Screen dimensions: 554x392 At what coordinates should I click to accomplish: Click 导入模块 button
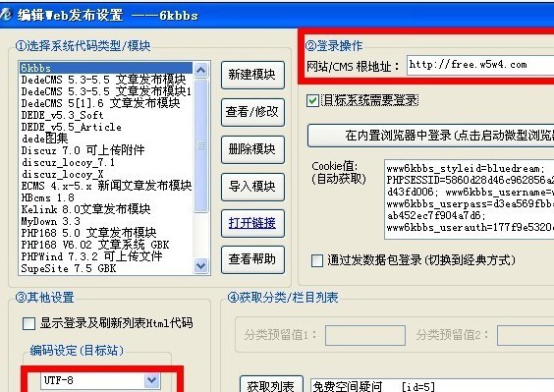click(252, 187)
